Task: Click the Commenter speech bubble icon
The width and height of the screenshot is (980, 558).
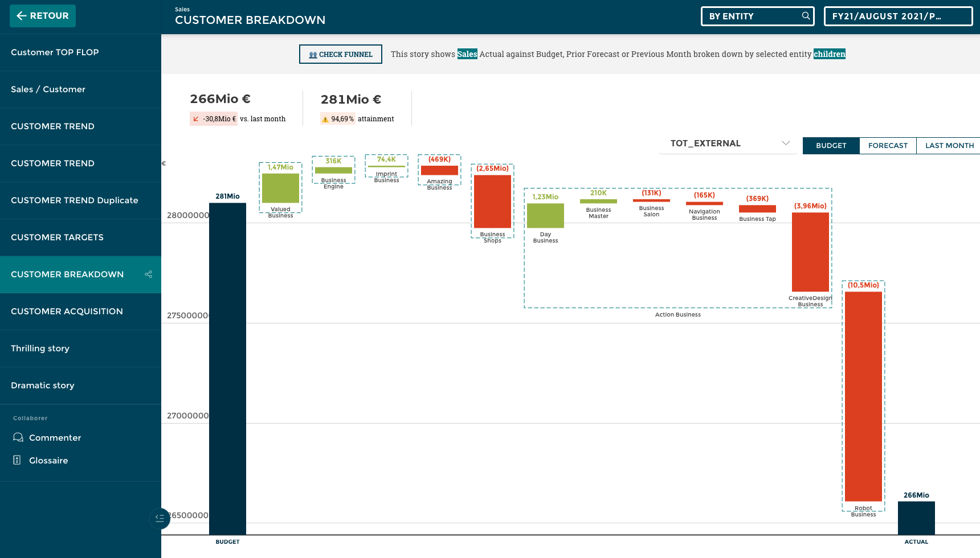Action: pyautogui.click(x=18, y=437)
